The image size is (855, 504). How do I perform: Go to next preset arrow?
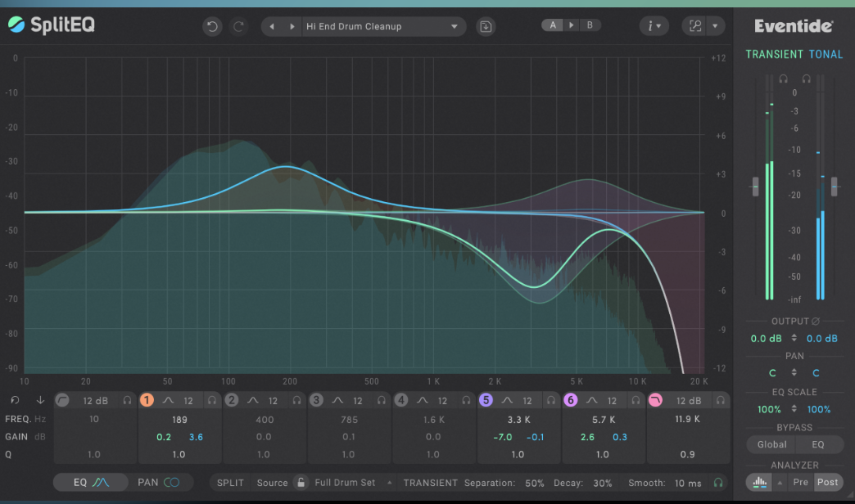292,26
